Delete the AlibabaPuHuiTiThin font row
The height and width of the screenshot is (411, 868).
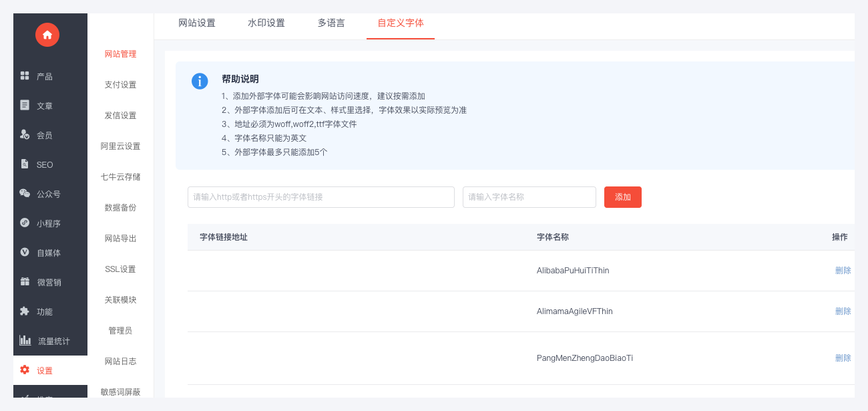tap(843, 271)
